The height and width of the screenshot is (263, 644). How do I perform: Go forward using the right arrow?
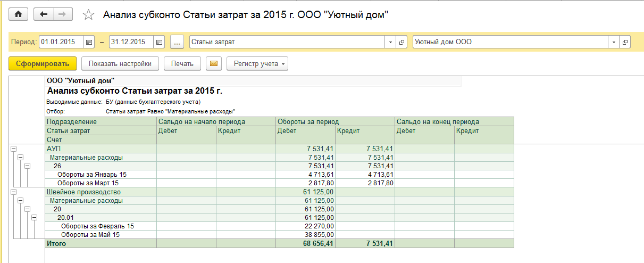click(63, 14)
